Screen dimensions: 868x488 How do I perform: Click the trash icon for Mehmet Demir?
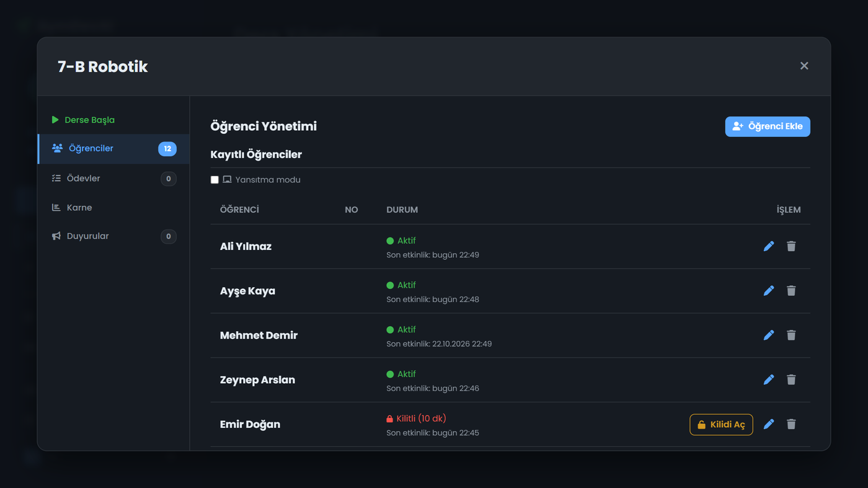pos(791,335)
